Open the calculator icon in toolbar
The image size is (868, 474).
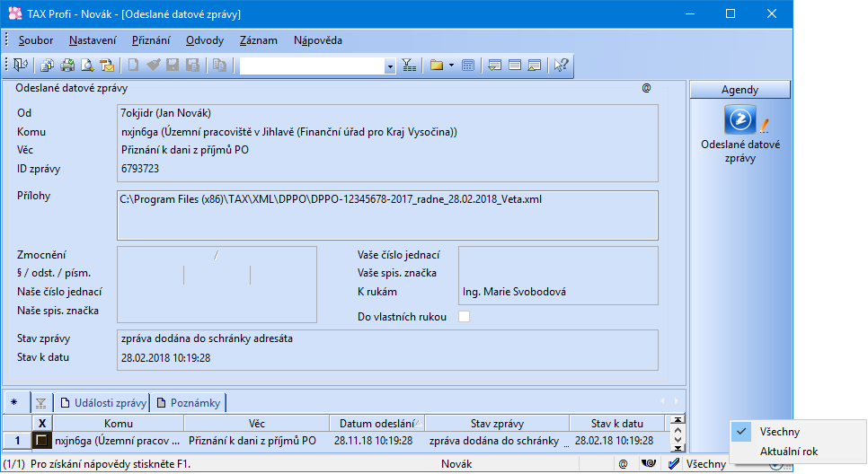point(468,66)
